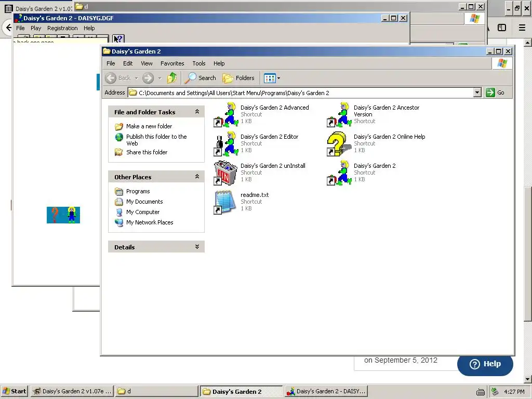
Task: Click the Windows Start button
Action: tap(14, 391)
